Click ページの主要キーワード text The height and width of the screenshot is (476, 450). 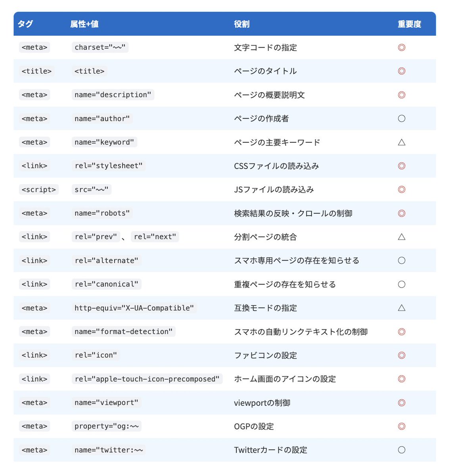[277, 142]
